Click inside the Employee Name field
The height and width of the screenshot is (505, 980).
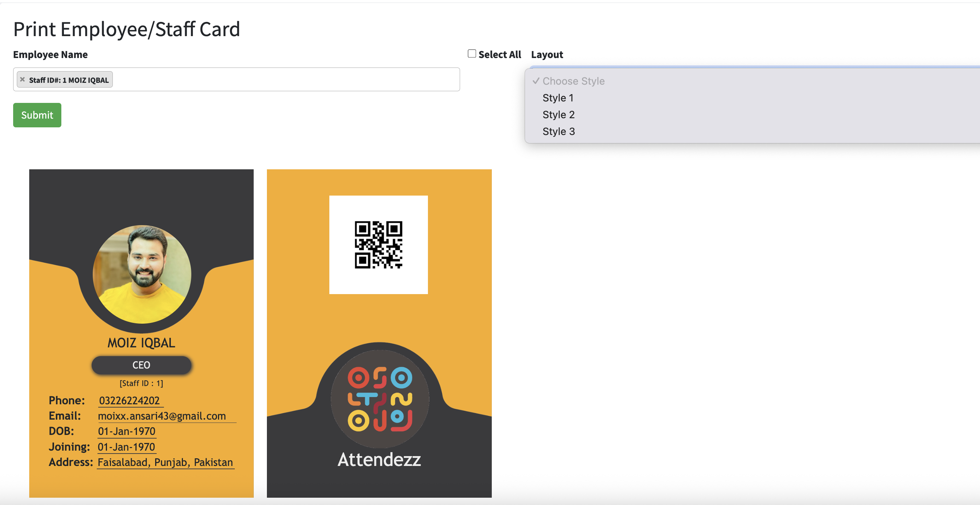285,80
